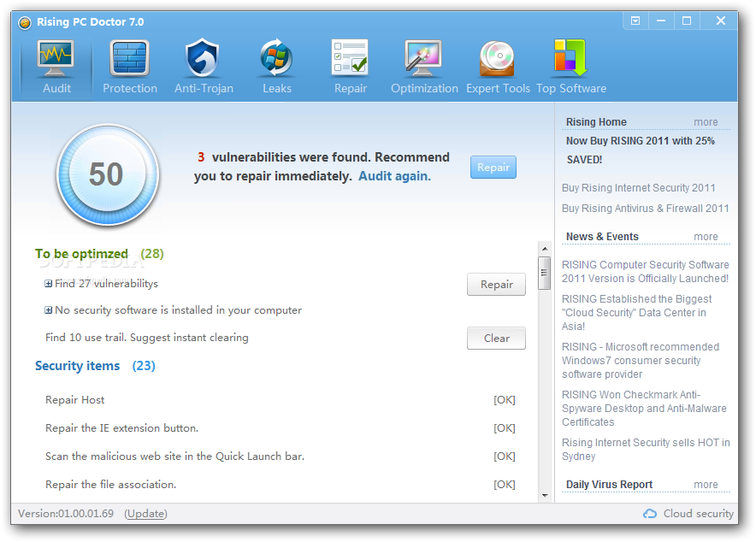Open more link beside Daily Virus Report
The height and width of the screenshot is (542, 756).
(x=706, y=485)
